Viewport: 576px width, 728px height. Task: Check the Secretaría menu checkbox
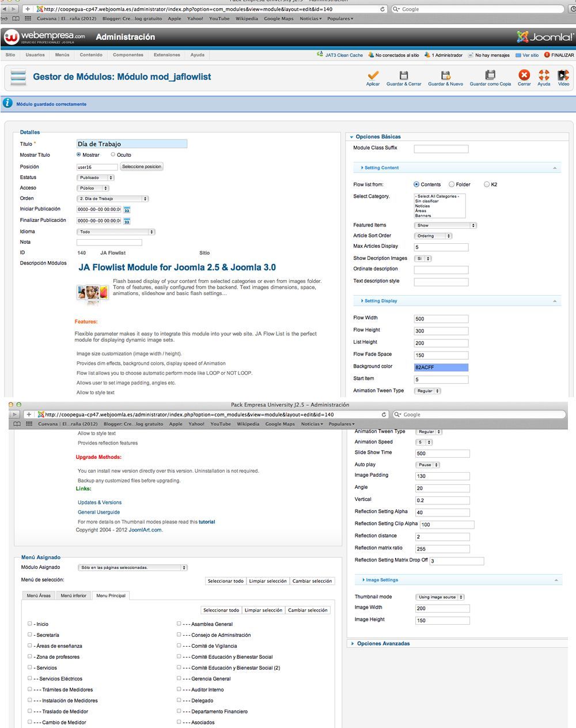tap(30, 635)
